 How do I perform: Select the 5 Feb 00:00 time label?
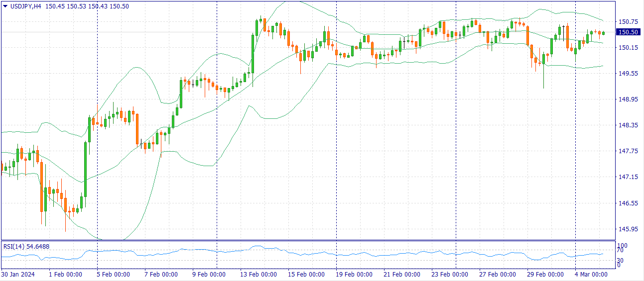pyautogui.click(x=113, y=275)
